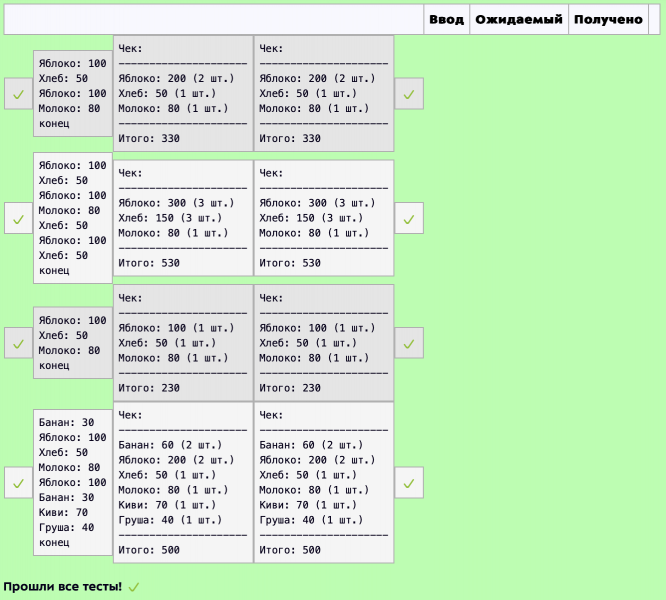Image resolution: width=666 pixels, height=600 pixels.
Task: Select the input line 'Киви: 70'
Action: click(63, 513)
